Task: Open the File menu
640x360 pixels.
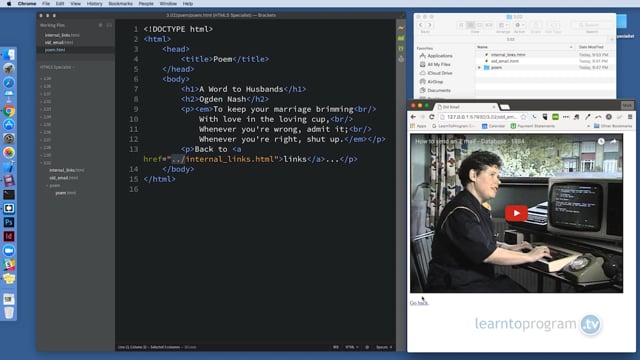Action: pyautogui.click(x=46, y=4)
